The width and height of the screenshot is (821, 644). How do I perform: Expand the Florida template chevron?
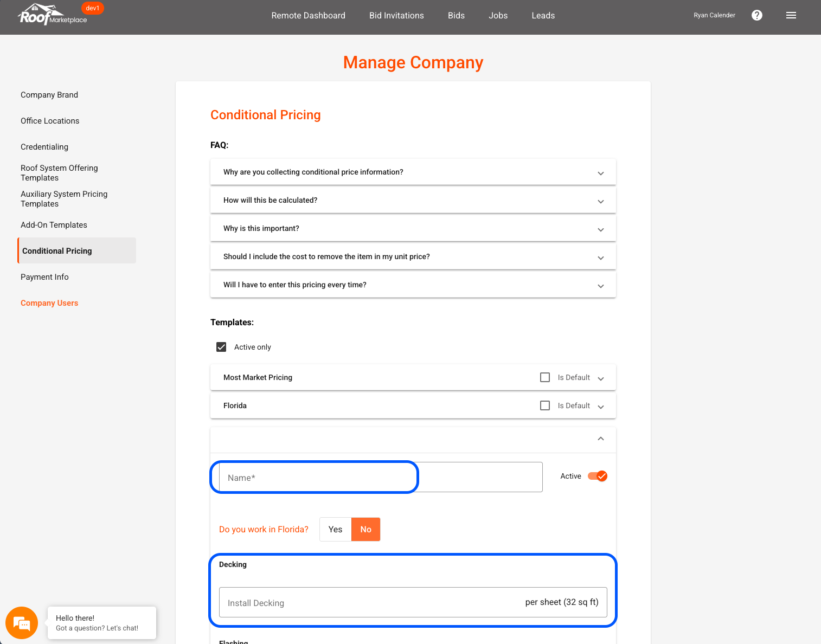click(601, 407)
